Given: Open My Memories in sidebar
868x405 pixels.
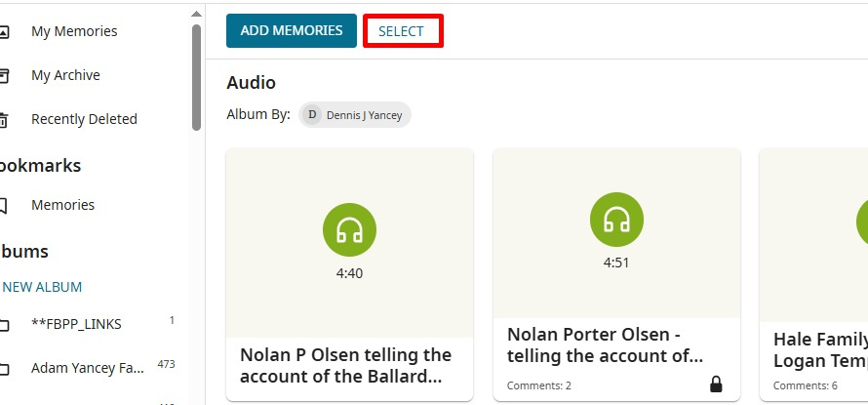Looking at the screenshot, I should coord(74,31).
